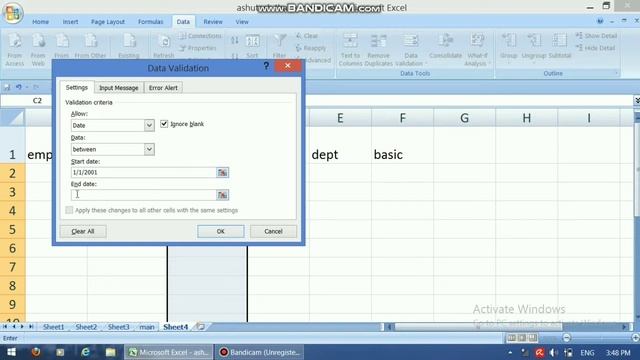
Task: Open File Explorer from the taskbar
Action: tap(110, 352)
